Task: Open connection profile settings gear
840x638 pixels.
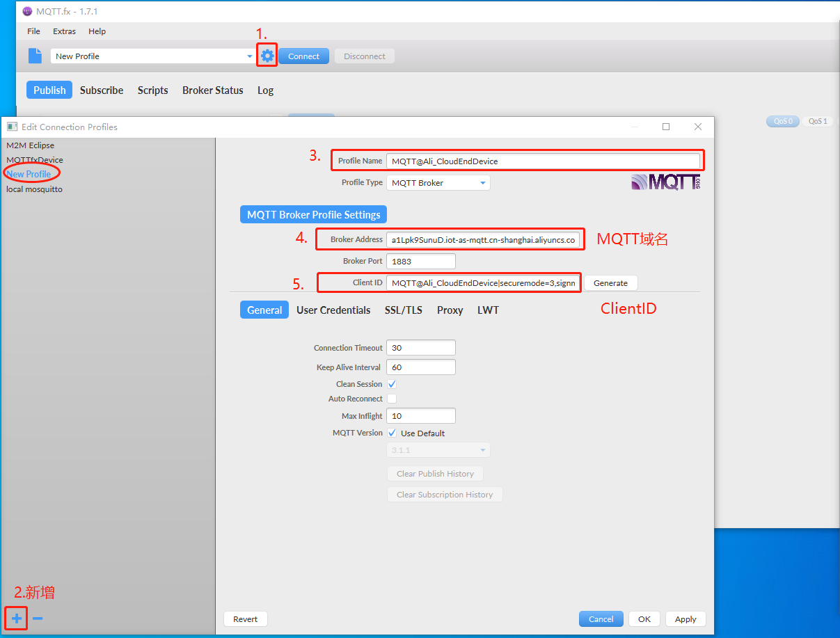Action: (x=267, y=56)
